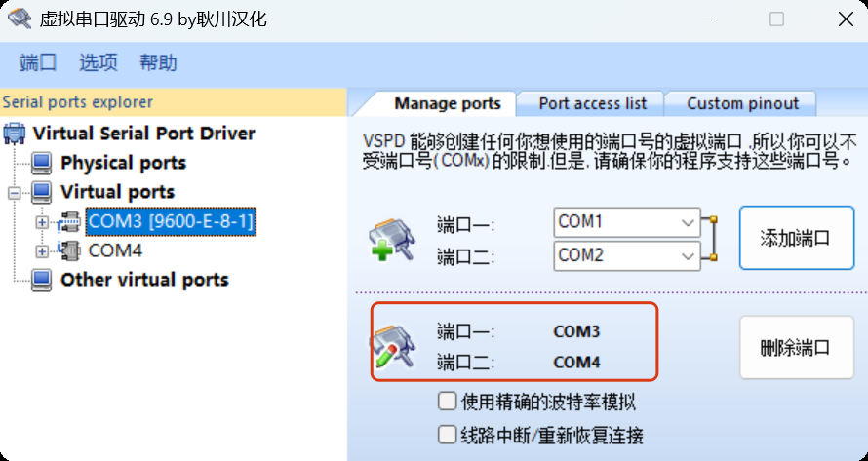Image resolution: width=868 pixels, height=461 pixels.
Task: Expand the COM3 tree node
Action: tap(42, 222)
